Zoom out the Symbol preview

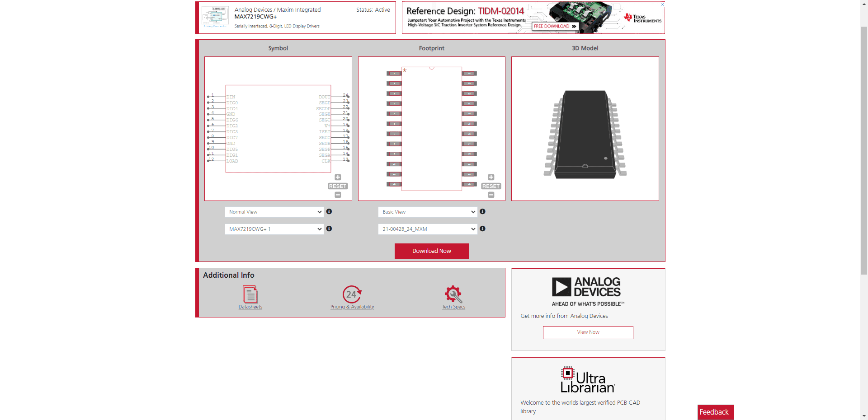click(x=338, y=195)
